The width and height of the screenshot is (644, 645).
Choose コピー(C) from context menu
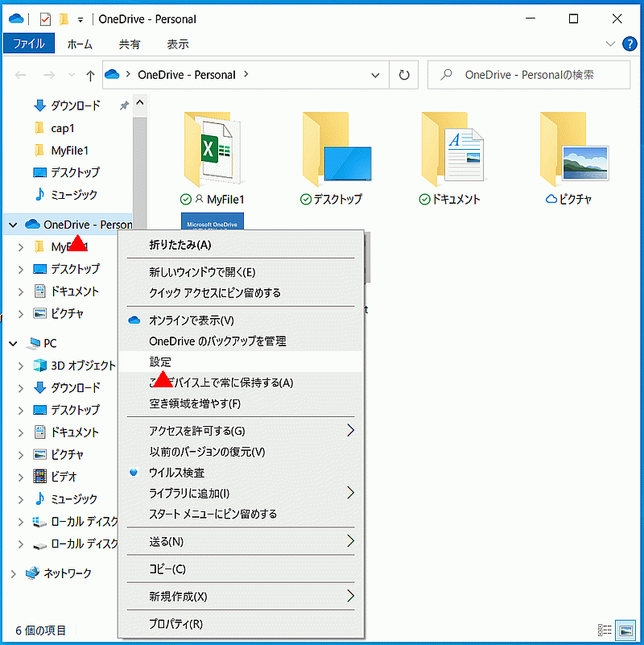pyautogui.click(x=240, y=569)
